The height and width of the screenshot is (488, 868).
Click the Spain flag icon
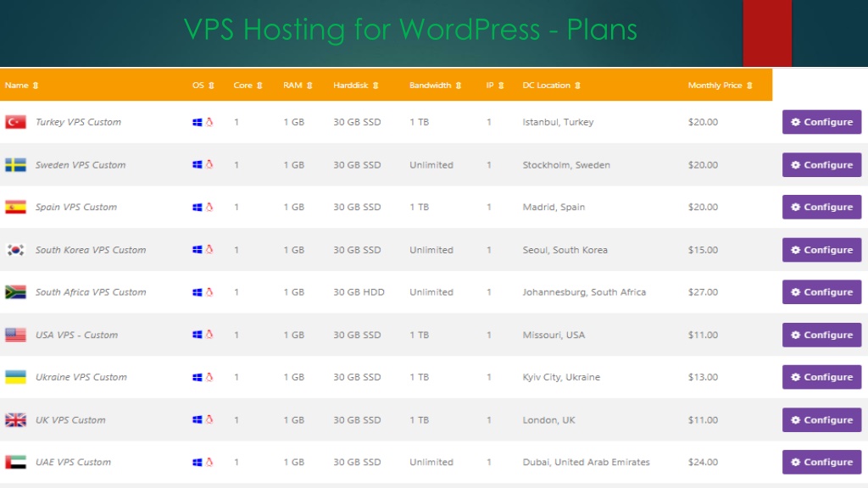pos(15,207)
